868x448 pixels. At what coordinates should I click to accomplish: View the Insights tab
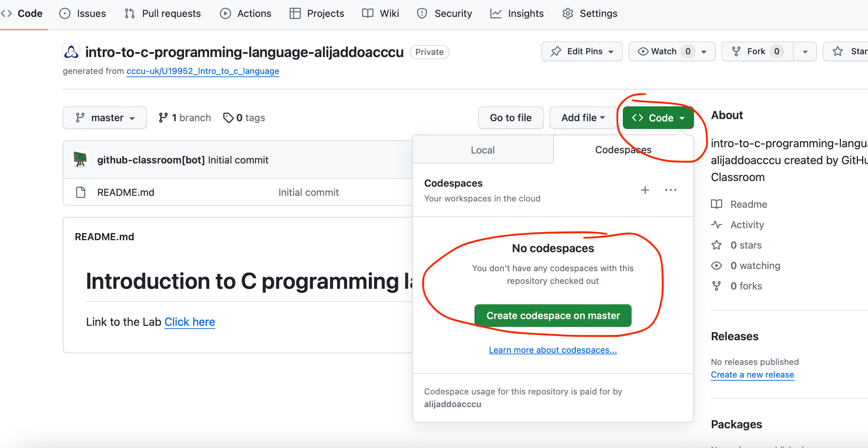pos(517,13)
